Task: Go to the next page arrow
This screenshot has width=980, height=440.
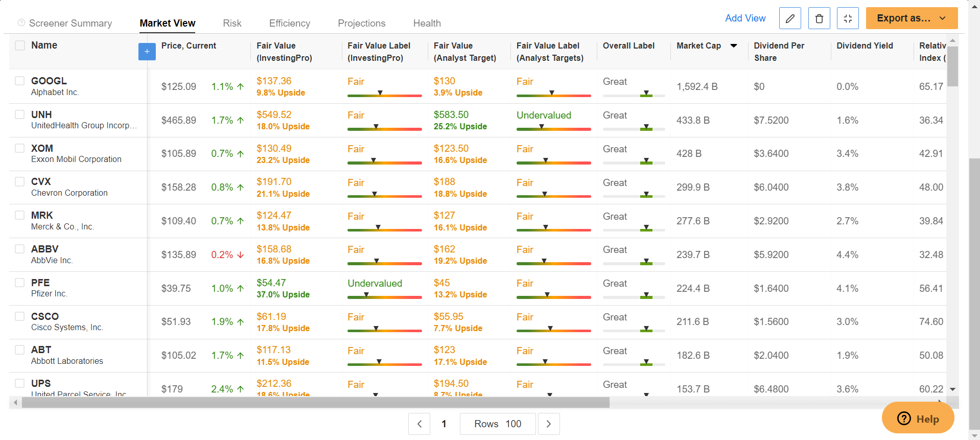Action: [549, 424]
